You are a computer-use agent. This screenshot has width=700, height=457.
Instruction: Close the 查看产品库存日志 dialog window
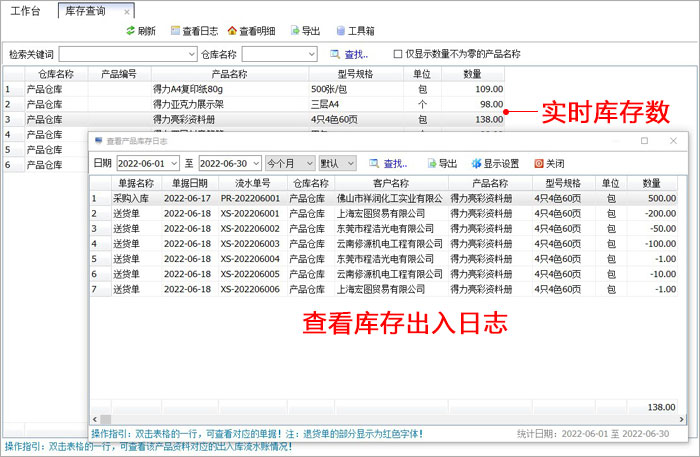(x=674, y=141)
